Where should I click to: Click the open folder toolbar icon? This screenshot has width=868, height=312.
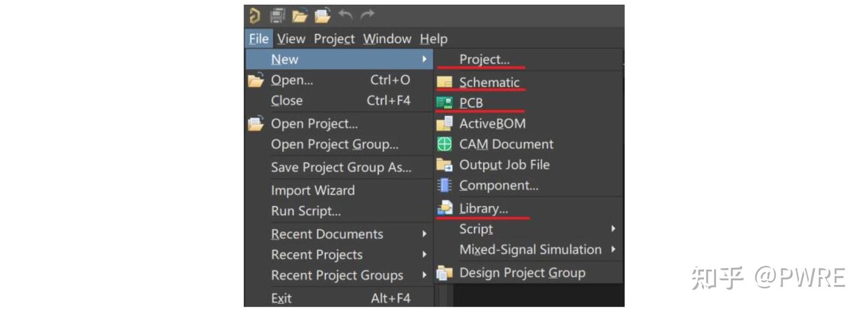tap(300, 16)
